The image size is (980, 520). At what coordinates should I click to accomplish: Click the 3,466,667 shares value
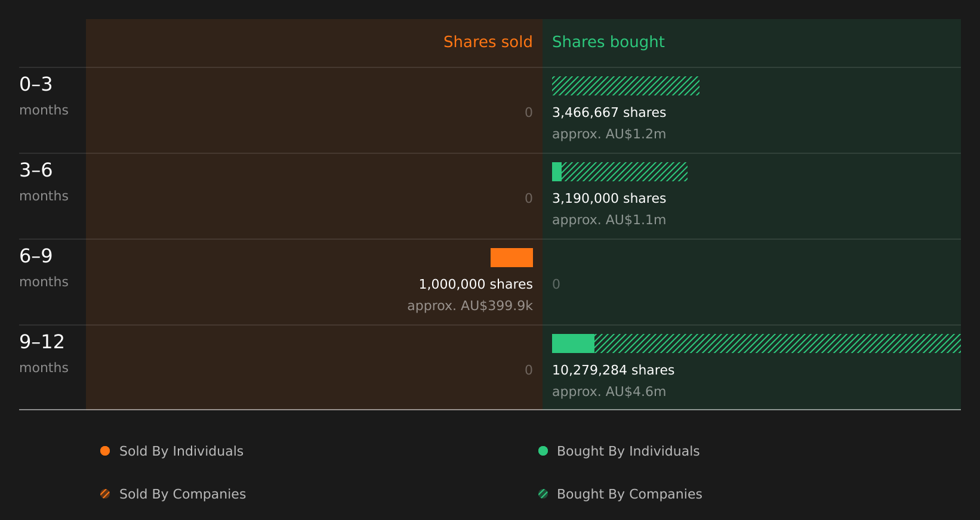coord(609,113)
